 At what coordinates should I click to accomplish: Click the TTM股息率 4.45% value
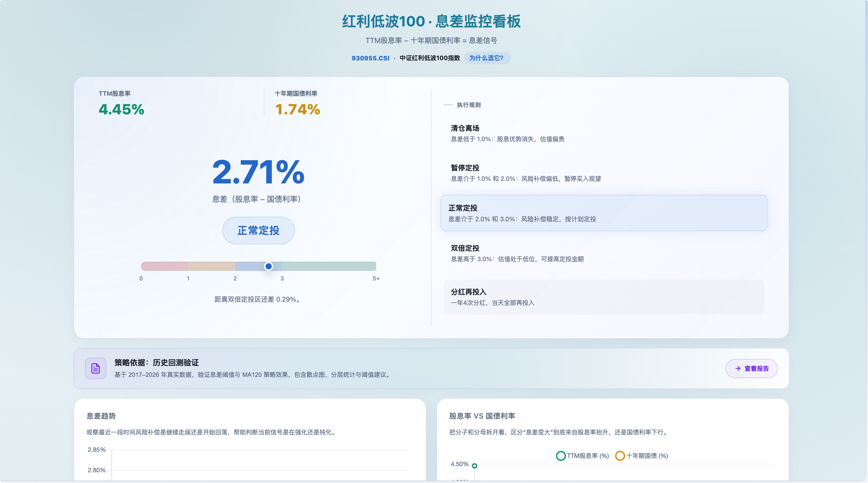pos(121,109)
